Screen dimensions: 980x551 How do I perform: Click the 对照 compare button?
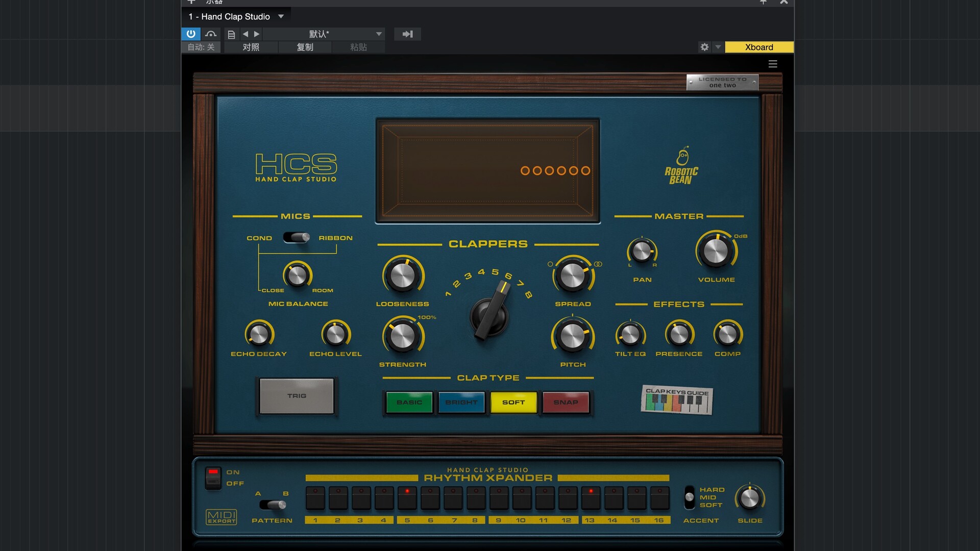(x=251, y=47)
